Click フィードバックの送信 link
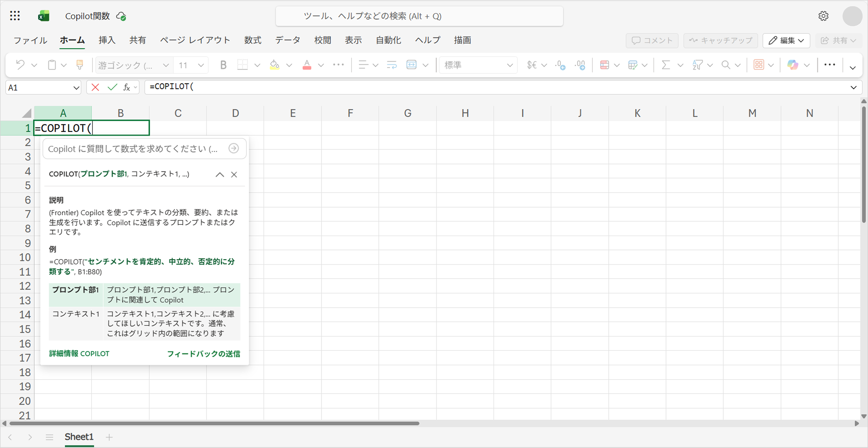Image resolution: width=868 pixels, height=448 pixels. (x=203, y=353)
